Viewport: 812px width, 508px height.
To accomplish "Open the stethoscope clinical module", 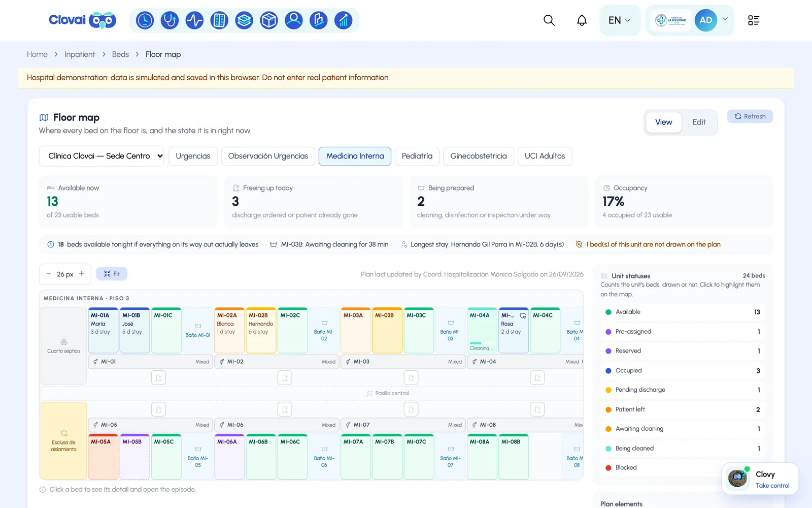I will point(170,20).
